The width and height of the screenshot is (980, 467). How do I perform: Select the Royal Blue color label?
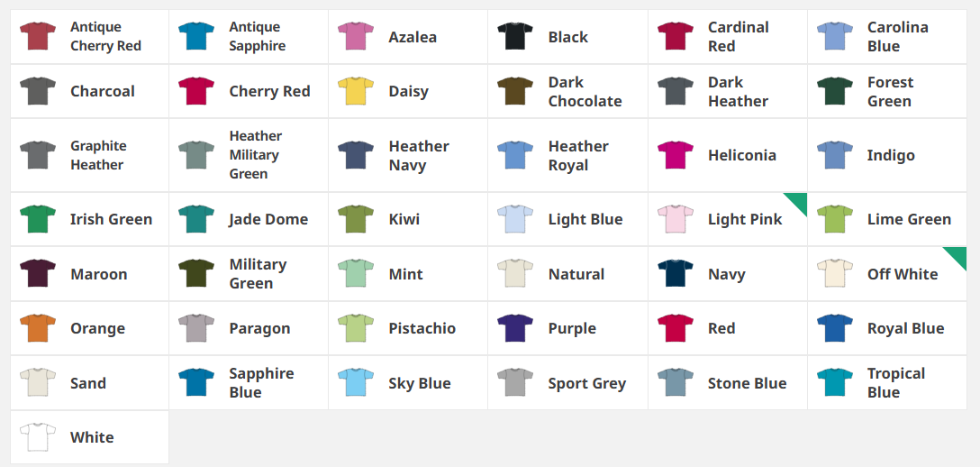point(905,328)
